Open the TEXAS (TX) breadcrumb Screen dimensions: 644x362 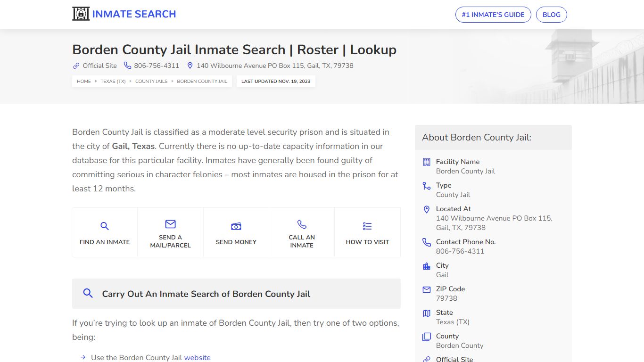pyautogui.click(x=113, y=81)
